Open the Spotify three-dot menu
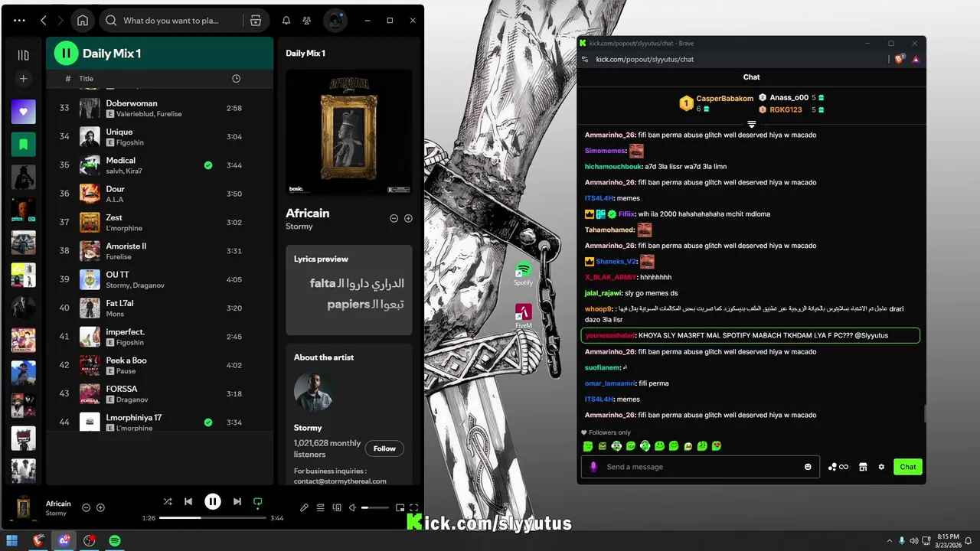Viewport: 980px width, 551px height. pos(19,21)
